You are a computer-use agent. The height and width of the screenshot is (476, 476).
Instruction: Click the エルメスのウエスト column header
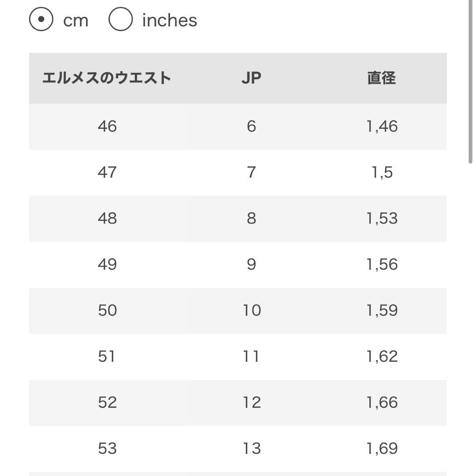[x=108, y=77]
